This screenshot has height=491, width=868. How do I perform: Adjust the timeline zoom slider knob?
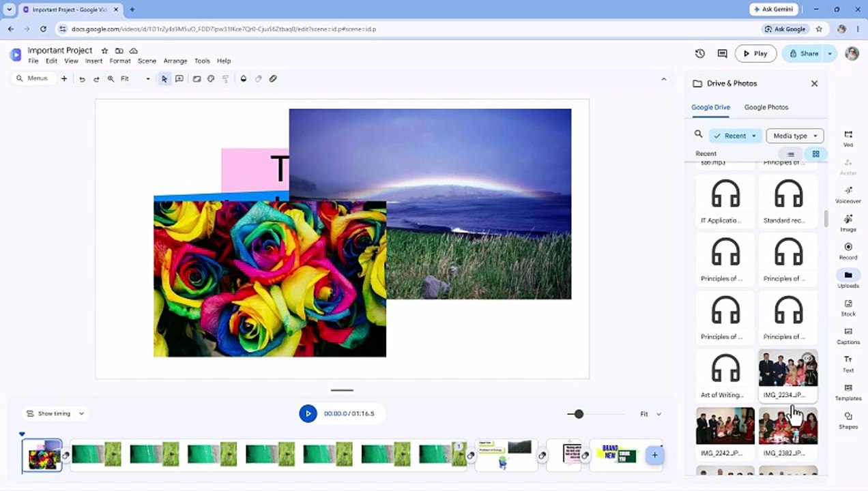pos(579,414)
